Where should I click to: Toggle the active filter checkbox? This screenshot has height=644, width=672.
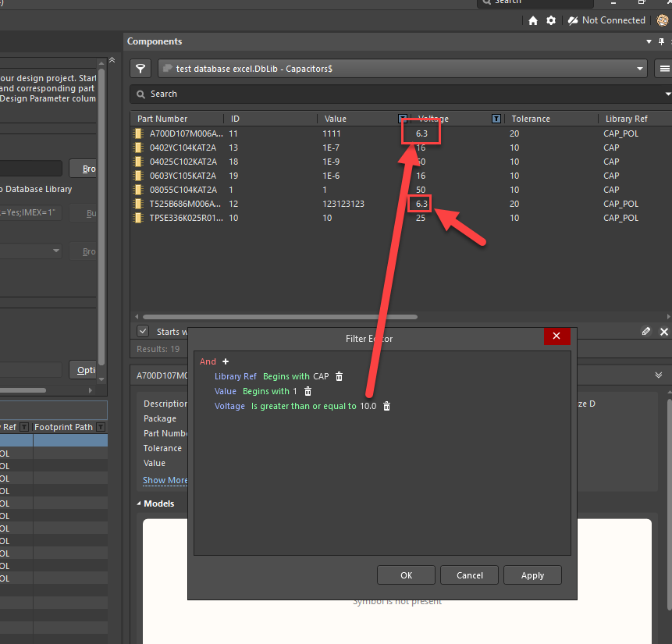coord(142,332)
